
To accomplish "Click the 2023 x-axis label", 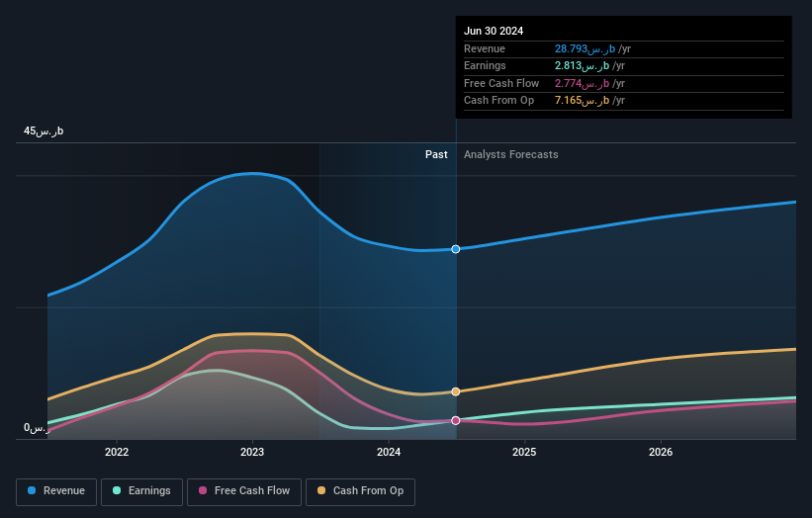I will click(x=252, y=453).
